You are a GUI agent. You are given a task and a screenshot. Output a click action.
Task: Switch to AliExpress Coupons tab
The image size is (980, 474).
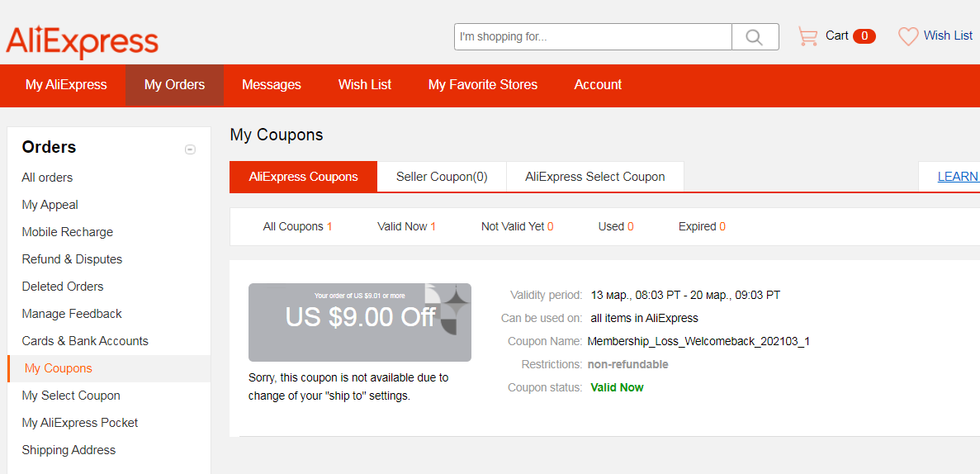coord(304,177)
